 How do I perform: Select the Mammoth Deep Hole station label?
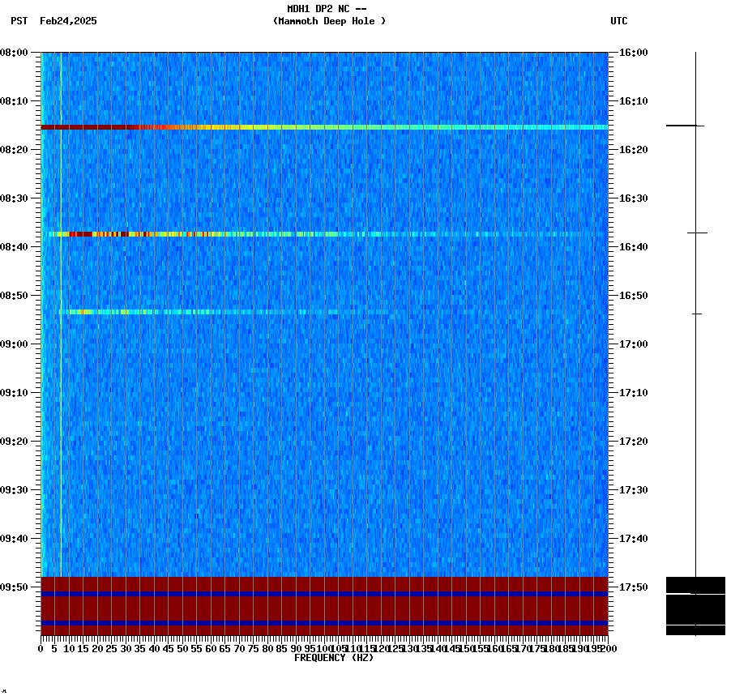coord(329,22)
